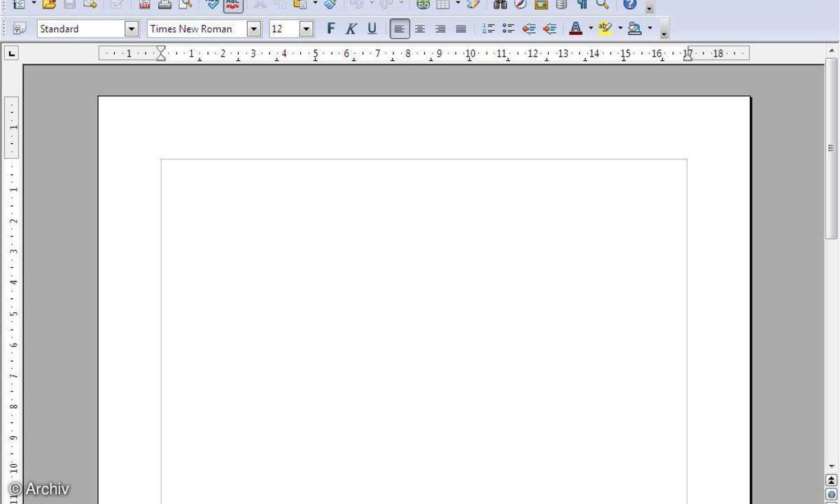Viewport: 840px width, 504px height.
Task: Insert hyperlink with globe-chain icon
Action: click(423, 4)
